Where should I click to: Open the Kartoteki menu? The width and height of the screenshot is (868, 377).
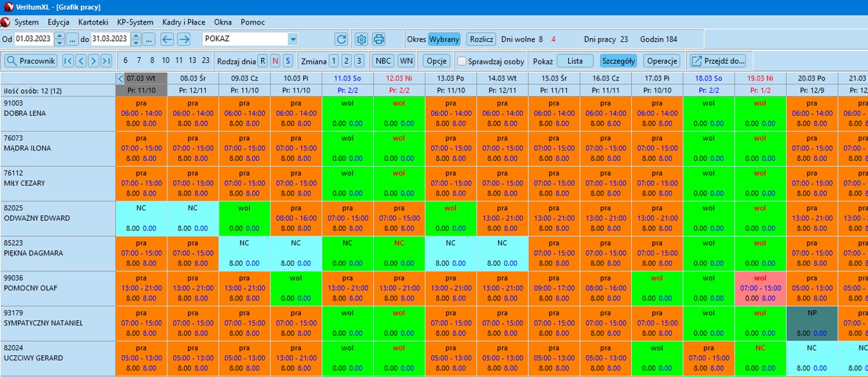point(93,22)
